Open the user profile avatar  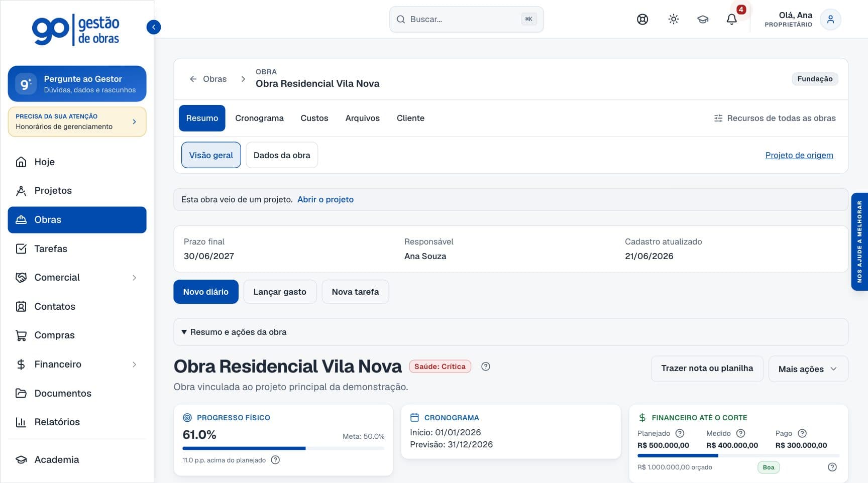coord(830,20)
